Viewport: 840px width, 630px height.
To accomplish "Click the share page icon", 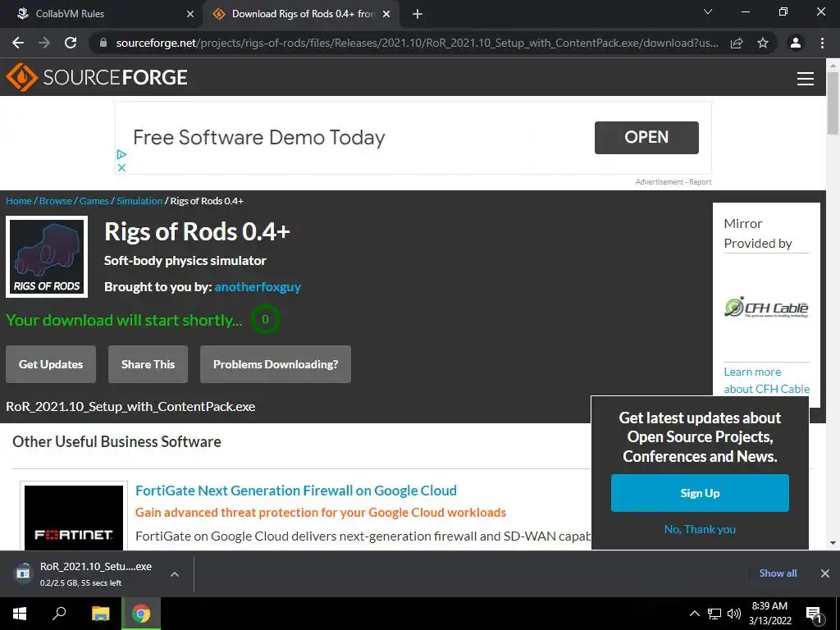I will [x=737, y=43].
